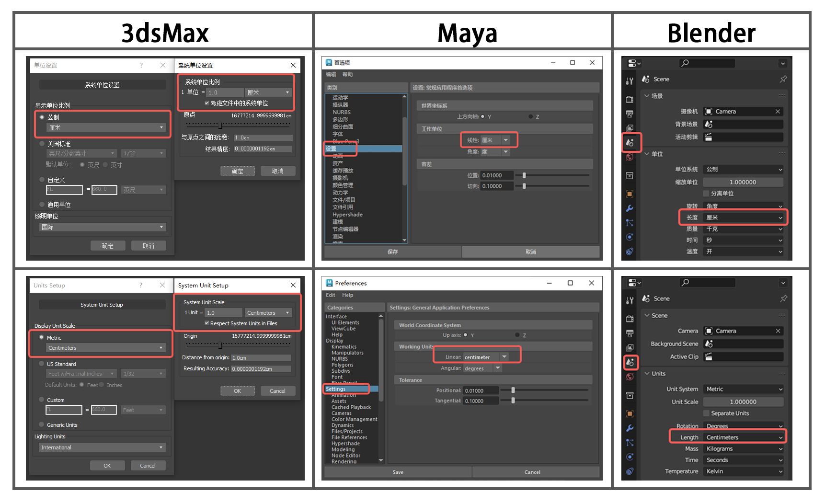Toggle 分离单位 checkbox in Chinese Blender panel
The height and width of the screenshot is (504, 825).
[706, 194]
